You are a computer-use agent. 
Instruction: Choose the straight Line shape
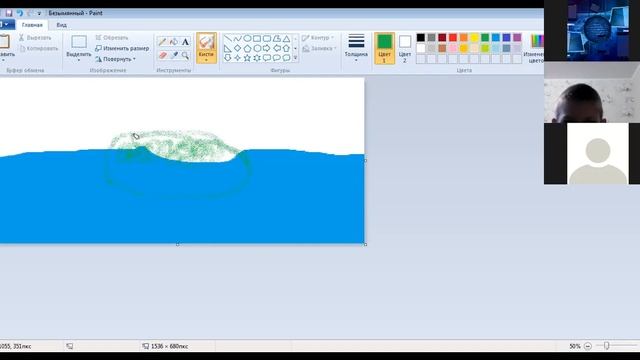point(228,39)
